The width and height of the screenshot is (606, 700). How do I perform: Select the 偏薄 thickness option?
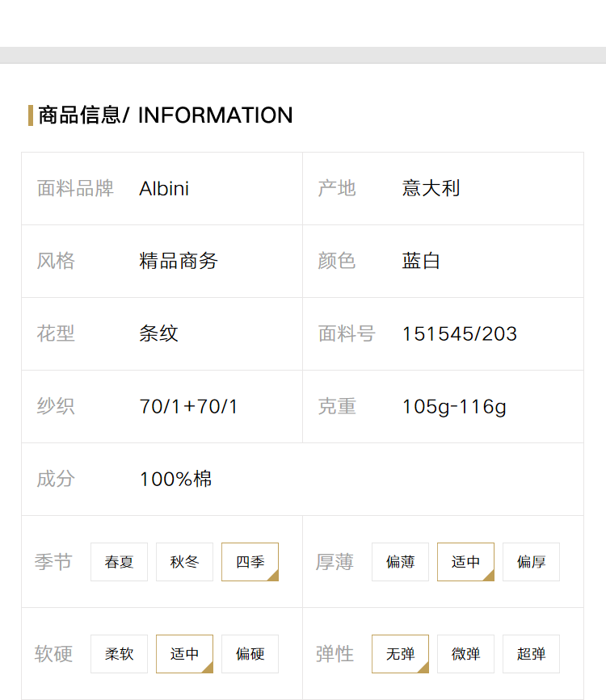[401, 562]
